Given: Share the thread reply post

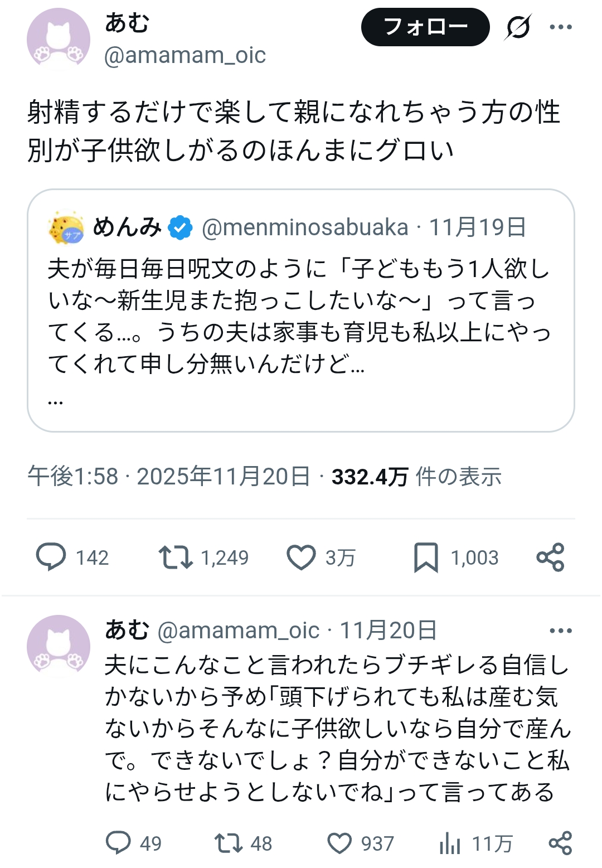Looking at the screenshot, I should pos(561,843).
